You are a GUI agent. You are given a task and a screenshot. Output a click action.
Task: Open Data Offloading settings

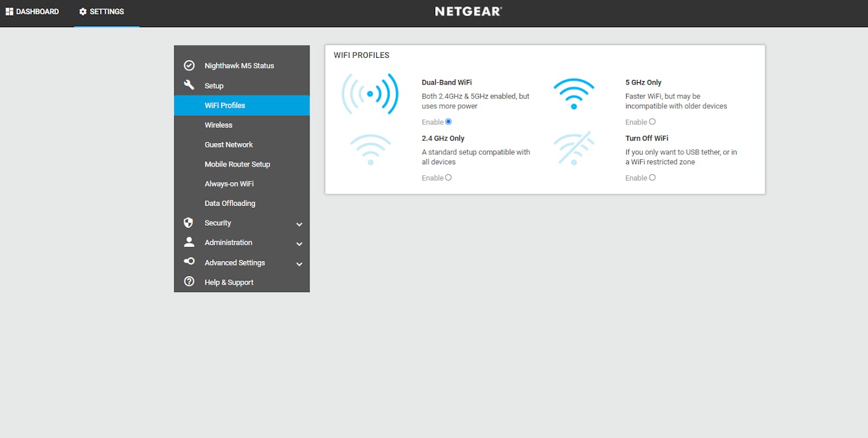[230, 203]
